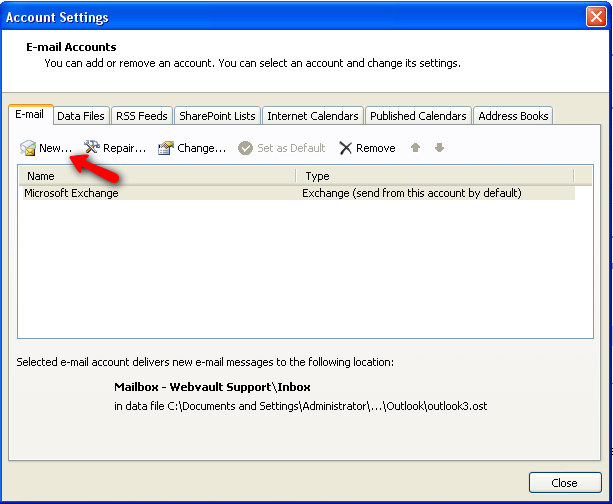Click the Set as Default checkmark icon
613x504 pixels.
(245, 148)
